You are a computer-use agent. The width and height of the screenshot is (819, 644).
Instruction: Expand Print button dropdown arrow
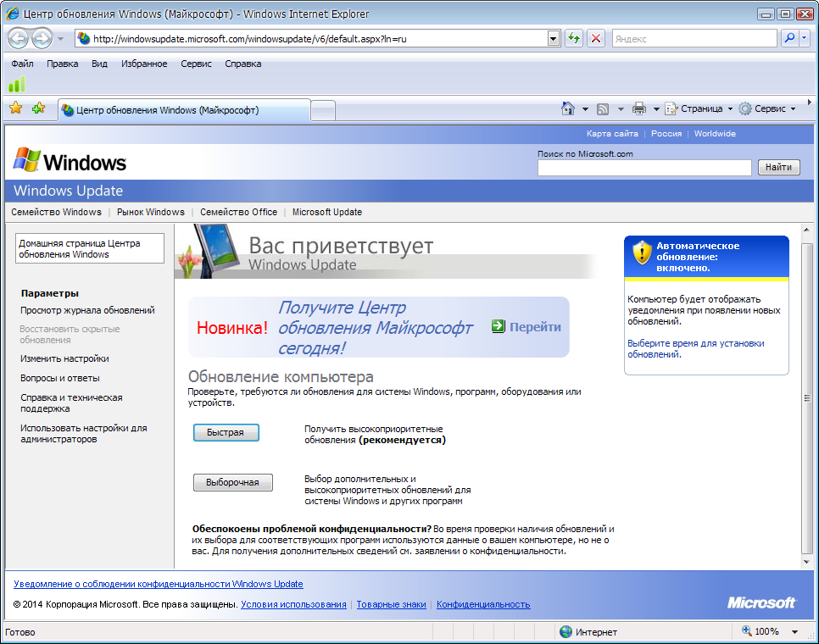tap(656, 109)
